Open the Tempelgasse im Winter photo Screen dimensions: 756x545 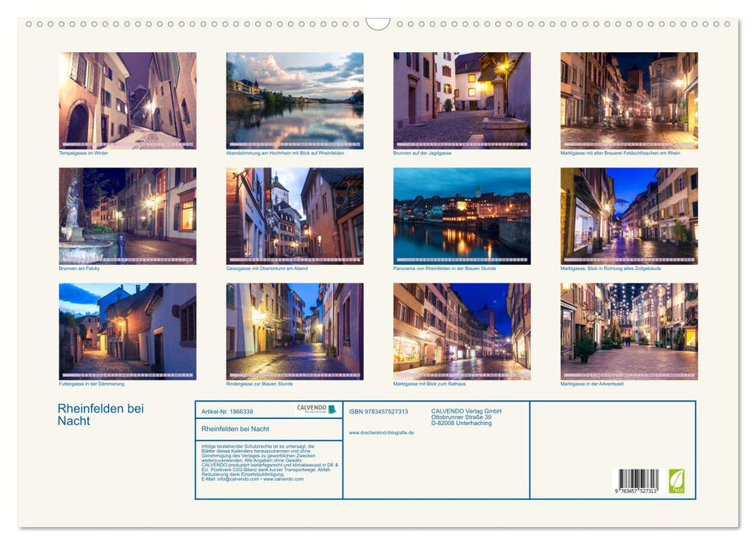pyautogui.click(x=128, y=100)
